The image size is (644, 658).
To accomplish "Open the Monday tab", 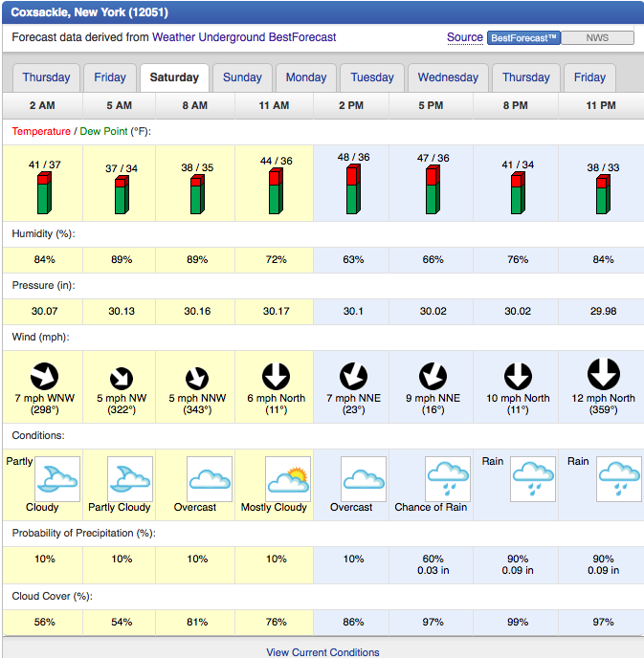I will pyautogui.click(x=306, y=77).
